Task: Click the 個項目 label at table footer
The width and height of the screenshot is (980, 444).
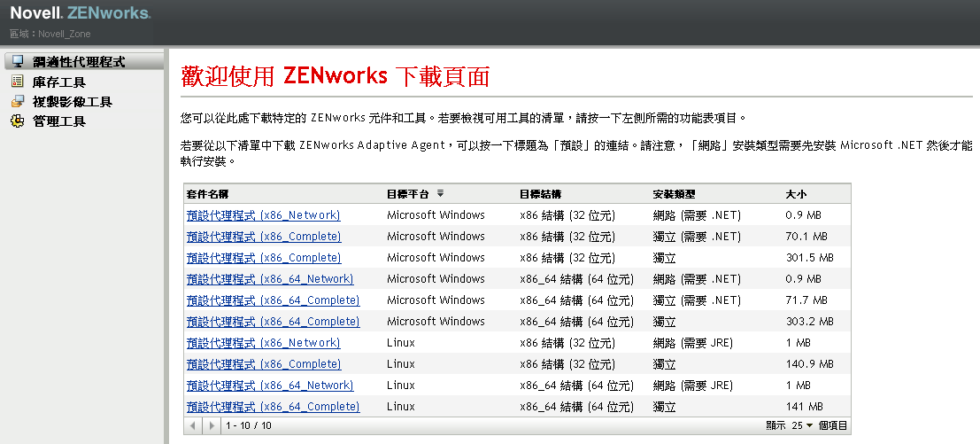Action: pos(832,425)
